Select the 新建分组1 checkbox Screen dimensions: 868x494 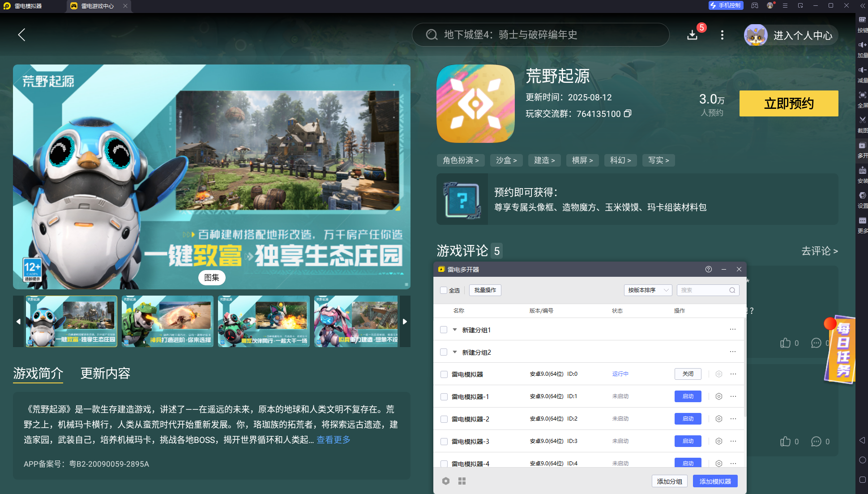[x=444, y=330]
